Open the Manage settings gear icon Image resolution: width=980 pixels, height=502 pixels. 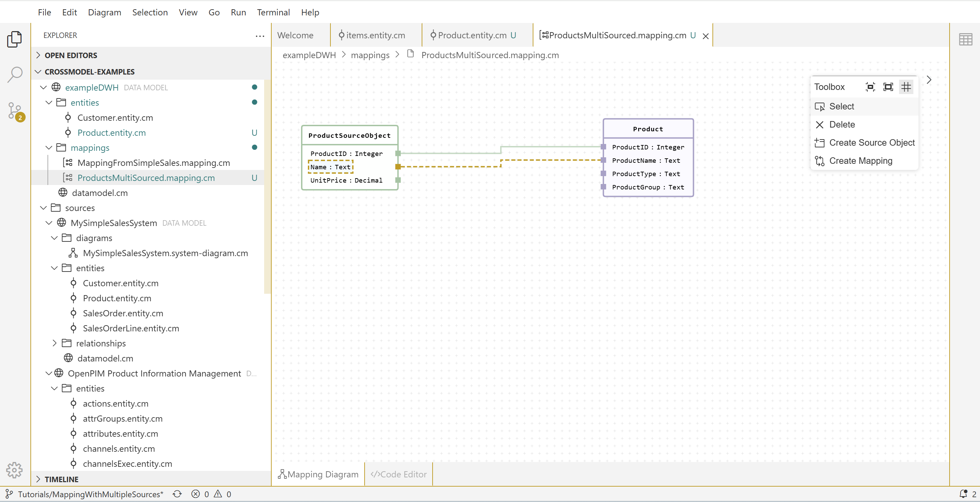[x=14, y=470]
